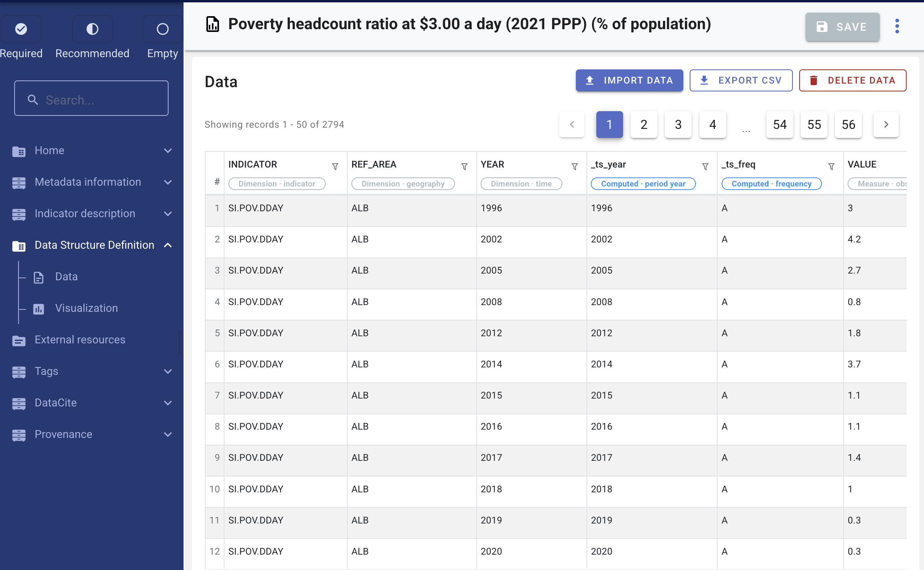Click the Metadata information icon
Viewport: 924px width, 570px height.
click(19, 183)
